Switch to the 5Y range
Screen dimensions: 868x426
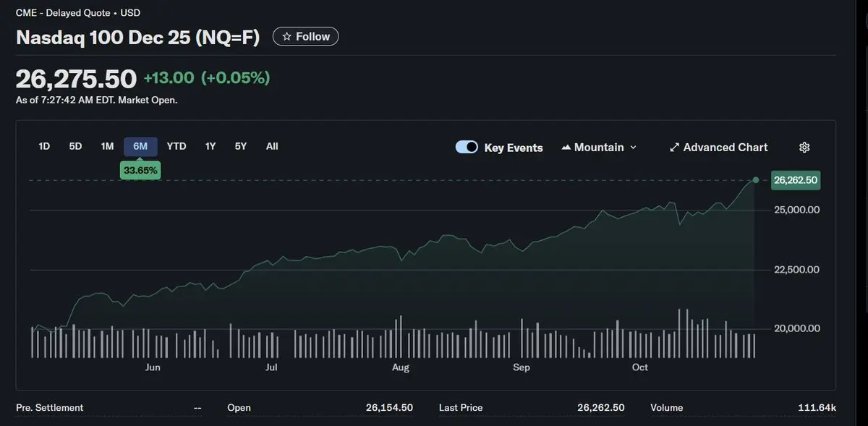pyautogui.click(x=241, y=146)
